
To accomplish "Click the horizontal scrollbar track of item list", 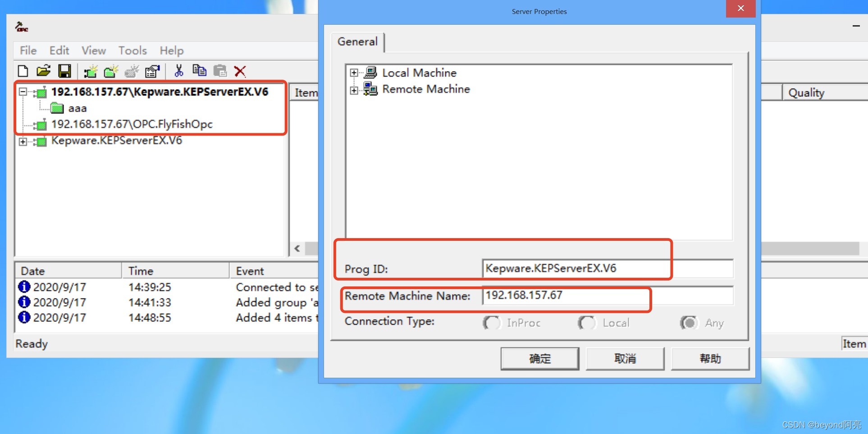I will click(809, 249).
